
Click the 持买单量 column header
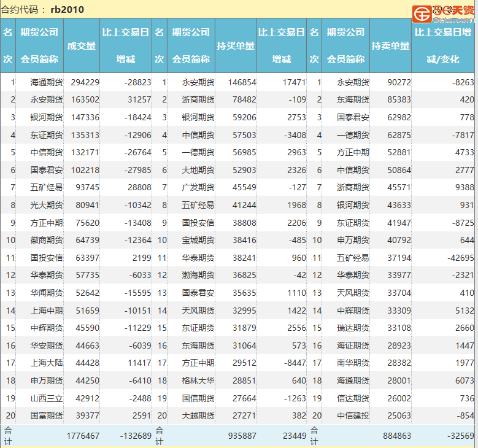[236, 46]
